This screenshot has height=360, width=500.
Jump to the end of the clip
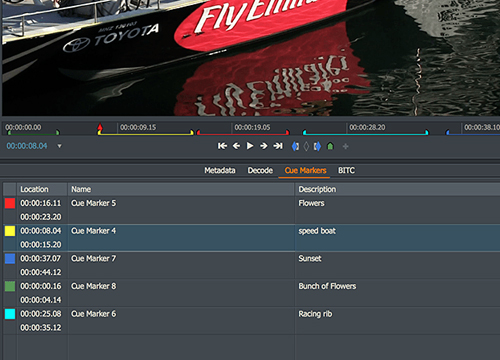point(278,146)
